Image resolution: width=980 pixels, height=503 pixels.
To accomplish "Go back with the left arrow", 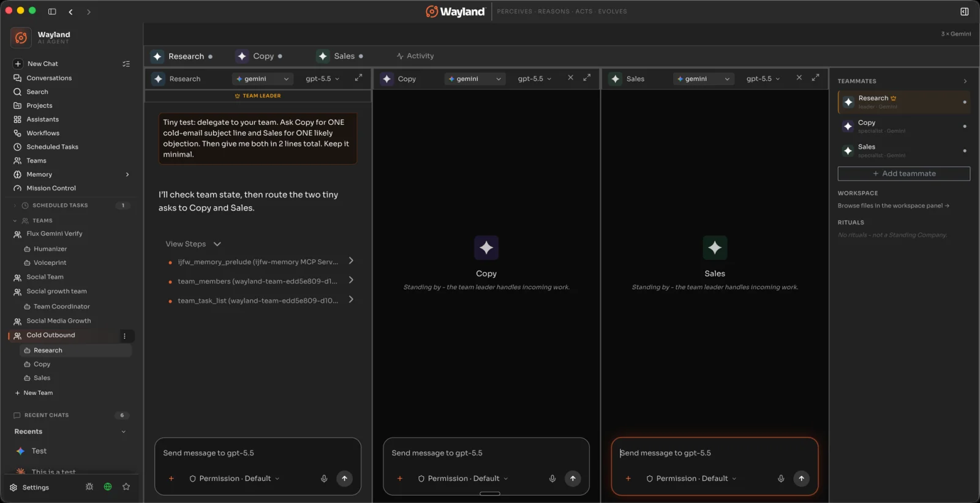I will (x=70, y=12).
